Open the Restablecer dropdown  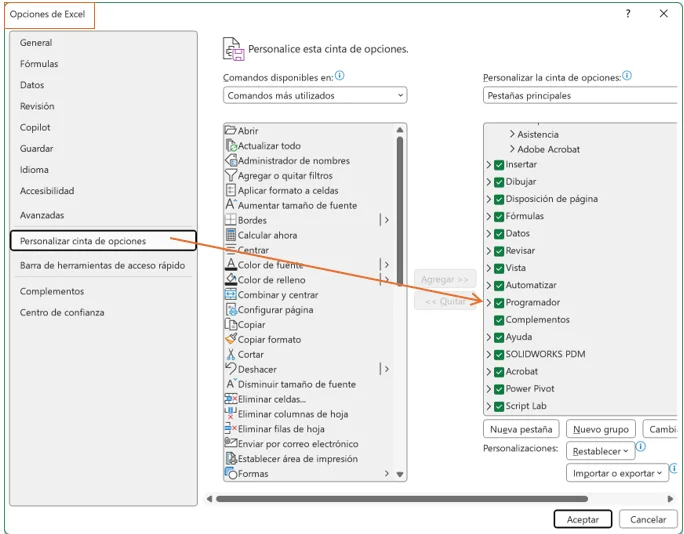[x=600, y=451]
